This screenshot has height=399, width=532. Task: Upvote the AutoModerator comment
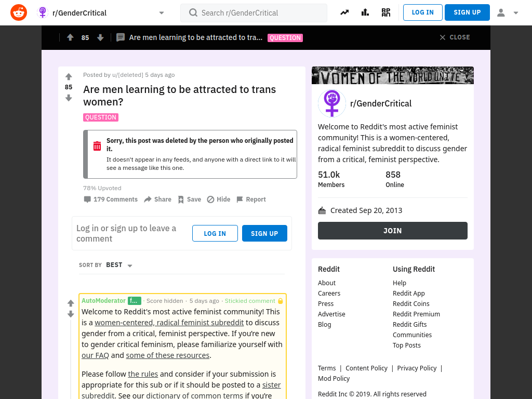click(71, 303)
